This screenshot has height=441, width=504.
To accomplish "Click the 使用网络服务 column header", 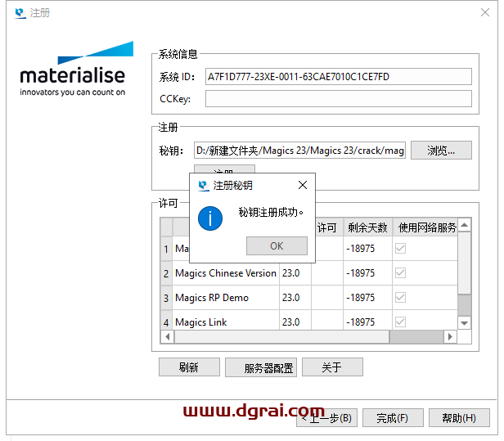I will (425, 227).
